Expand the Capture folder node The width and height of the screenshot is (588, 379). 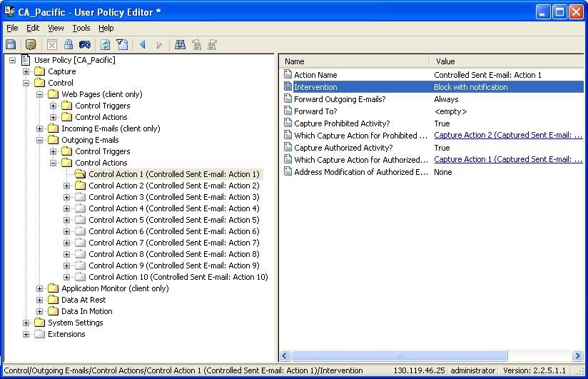pyautogui.click(x=26, y=71)
